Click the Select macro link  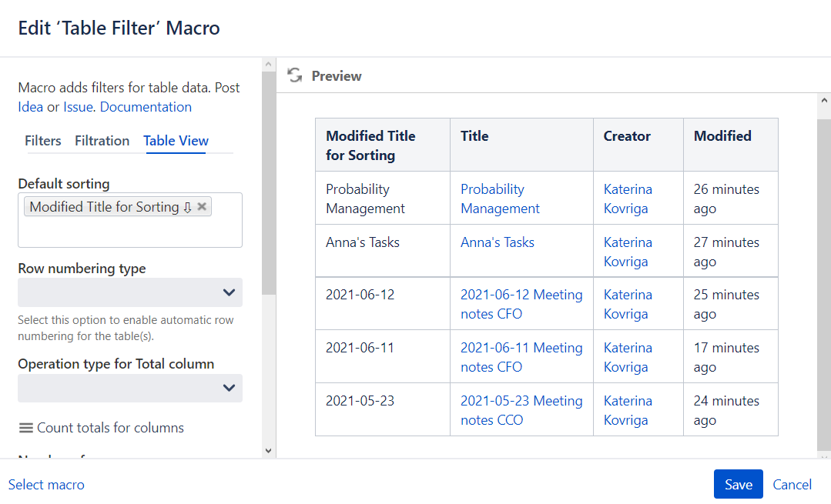[46, 484]
